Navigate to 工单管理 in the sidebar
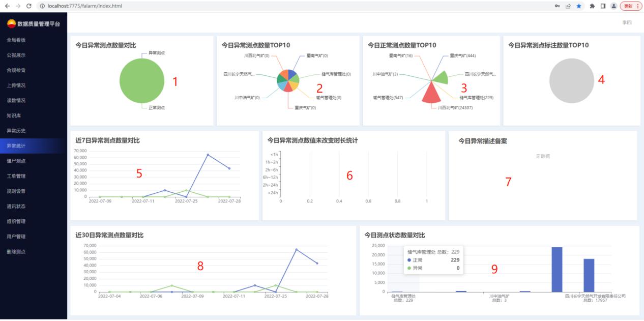This screenshot has height=321, width=644. point(16,176)
